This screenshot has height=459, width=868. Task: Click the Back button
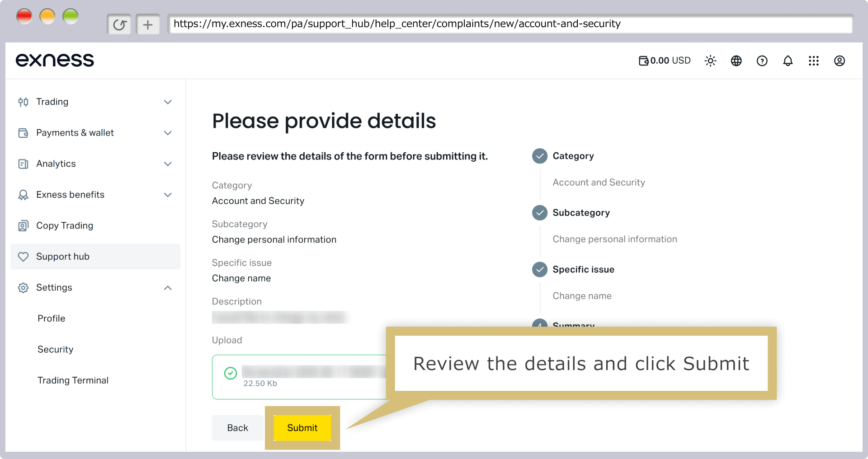pyautogui.click(x=238, y=428)
